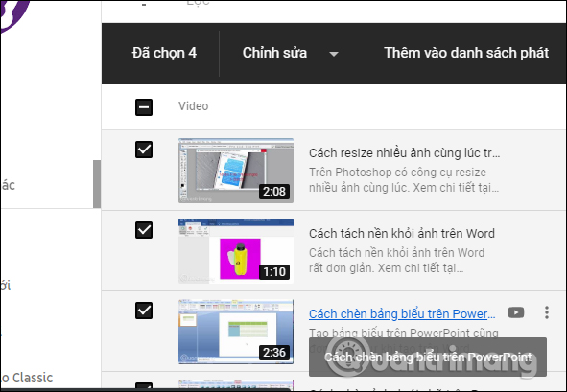
Task: Open the 1:10 Word background removal thumbnail
Action: click(x=236, y=251)
